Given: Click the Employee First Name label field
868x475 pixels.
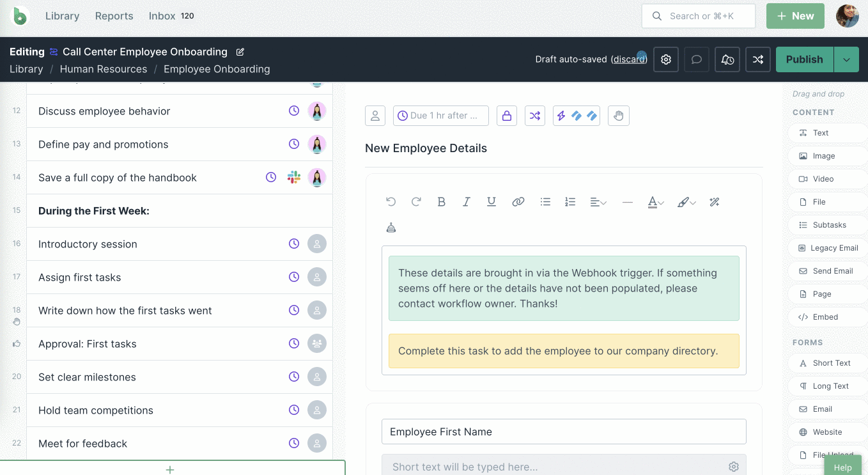Looking at the screenshot, I should coord(564,432).
